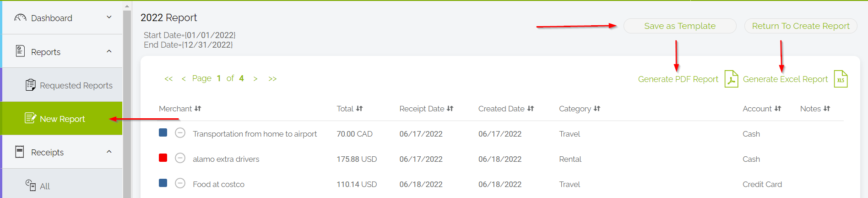This screenshot has width=868, height=198.
Task: Collapse the Receipts section chevron
Action: pyautogui.click(x=109, y=152)
